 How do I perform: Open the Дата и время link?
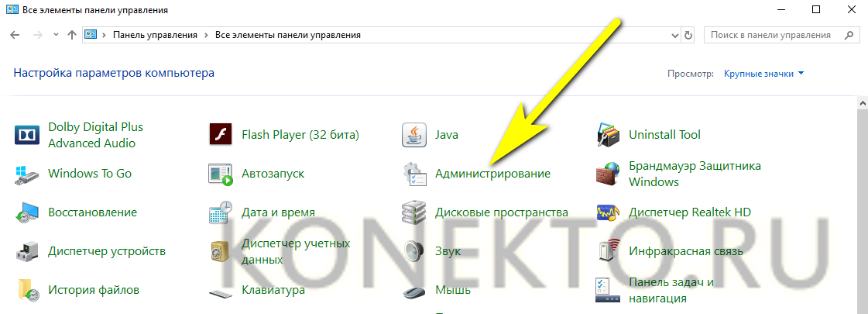[279, 212]
